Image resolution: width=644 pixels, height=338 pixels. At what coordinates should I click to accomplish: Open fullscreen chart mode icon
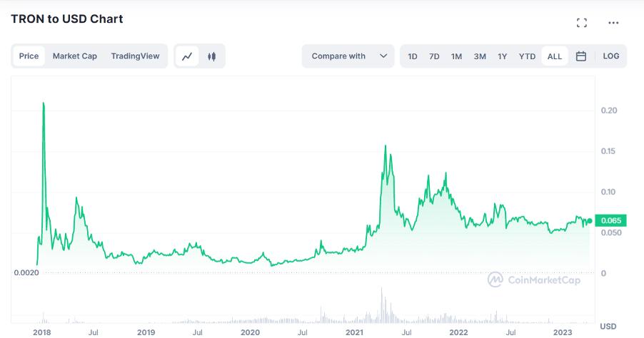(x=582, y=23)
